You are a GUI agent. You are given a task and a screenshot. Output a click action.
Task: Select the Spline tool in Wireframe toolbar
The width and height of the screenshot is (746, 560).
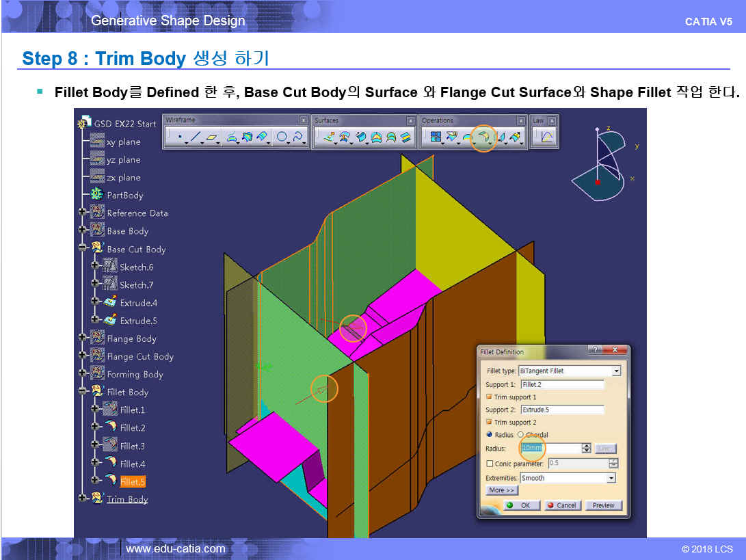[298, 137]
